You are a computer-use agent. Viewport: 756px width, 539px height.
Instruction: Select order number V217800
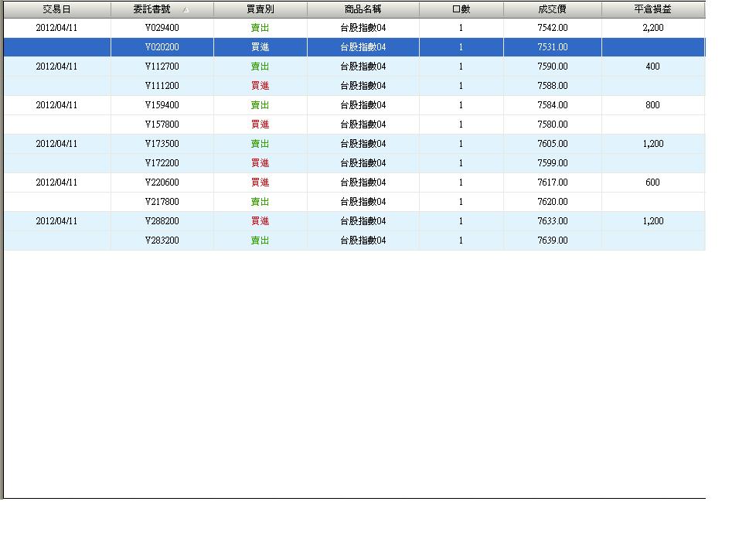(x=162, y=202)
